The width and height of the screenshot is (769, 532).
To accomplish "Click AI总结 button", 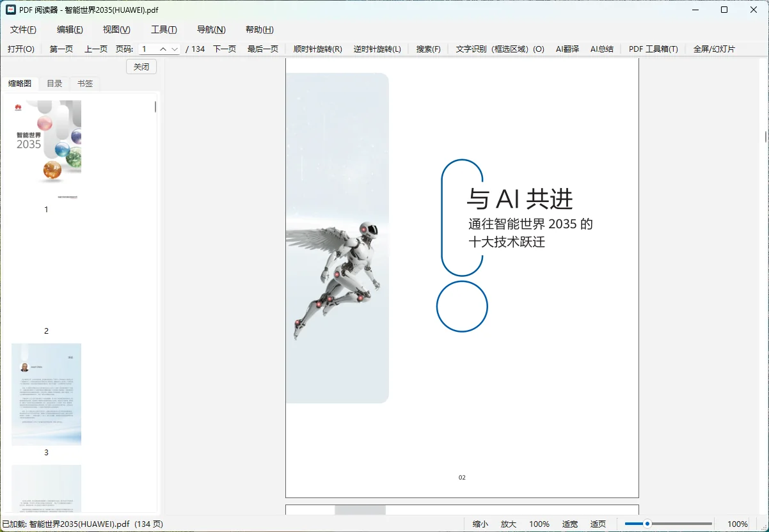I will coord(602,49).
